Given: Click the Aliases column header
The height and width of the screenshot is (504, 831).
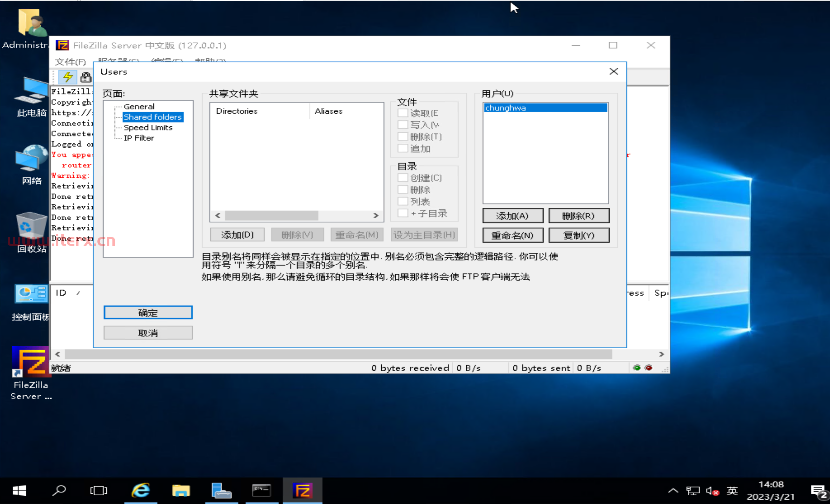Looking at the screenshot, I should pos(346,111).
